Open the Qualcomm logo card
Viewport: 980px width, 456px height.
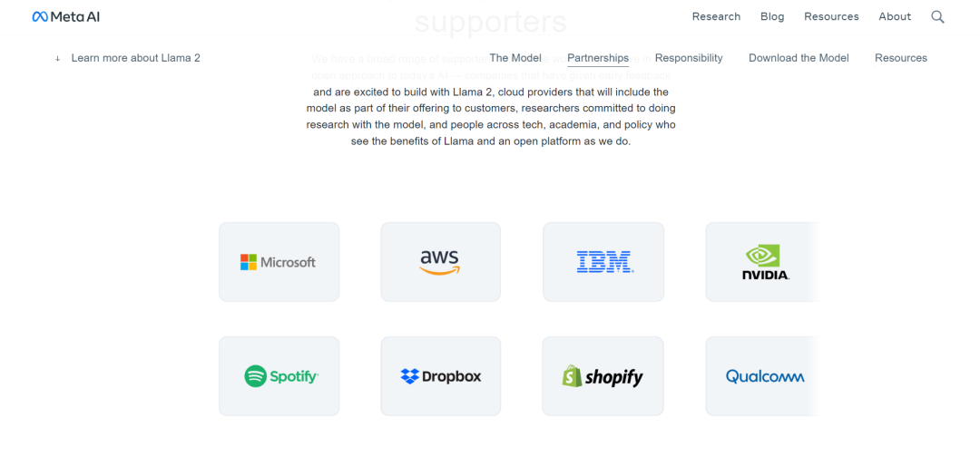(x=762, y=376)
